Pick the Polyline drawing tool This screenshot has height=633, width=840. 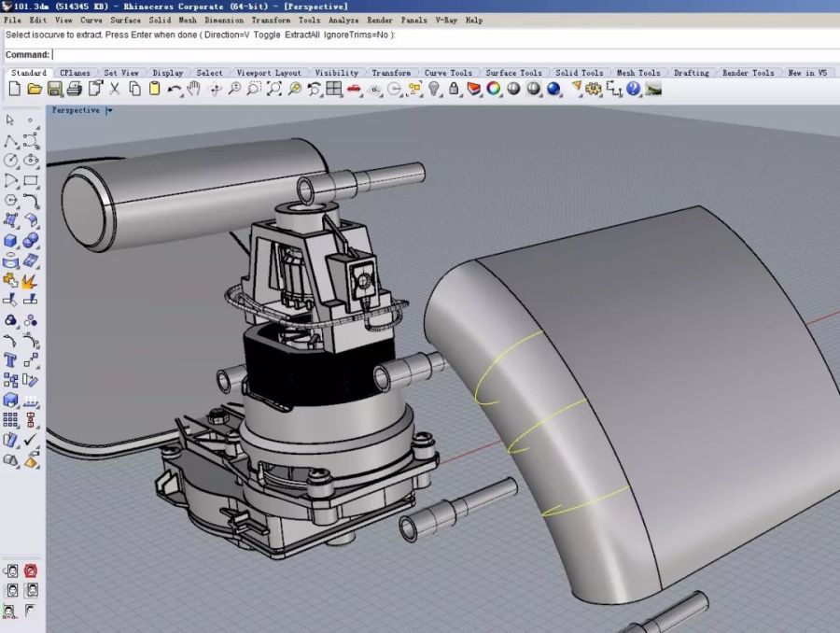(x=10, y=141)
